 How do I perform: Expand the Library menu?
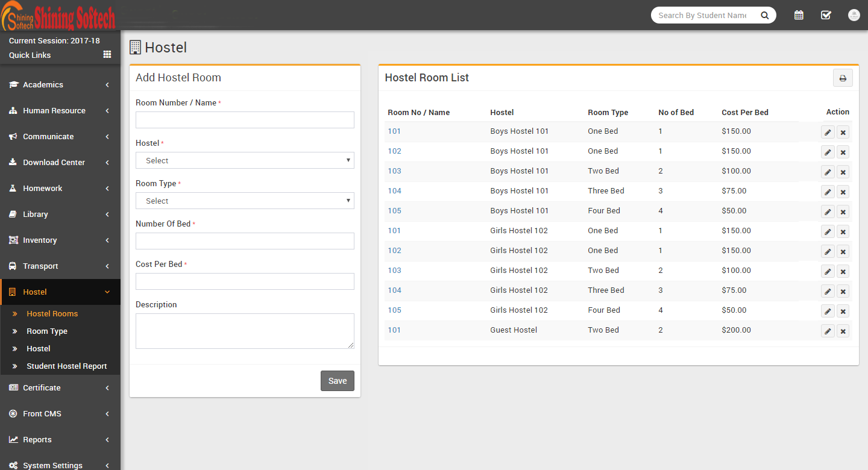click(60, 214)
